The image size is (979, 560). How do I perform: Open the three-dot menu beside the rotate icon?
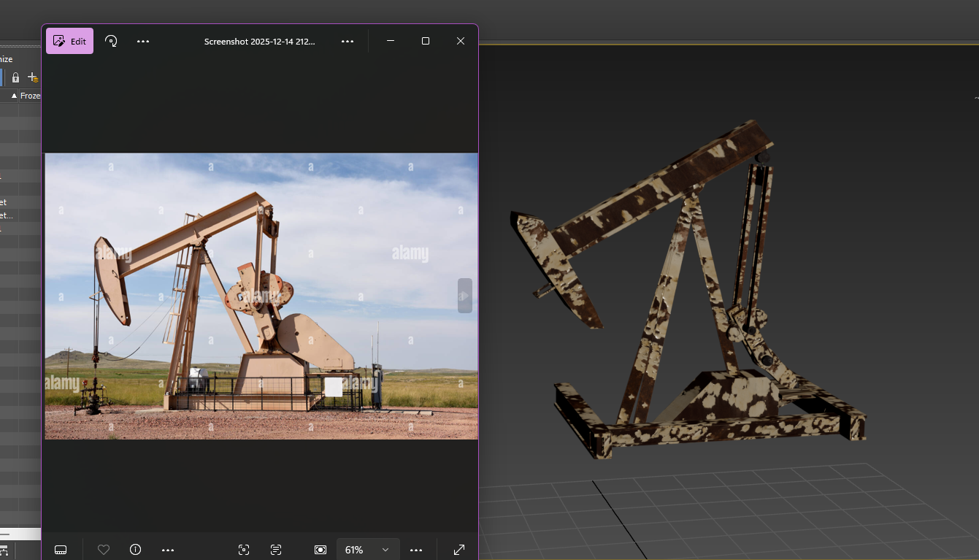pyautogui.click(x=143, y=42)
